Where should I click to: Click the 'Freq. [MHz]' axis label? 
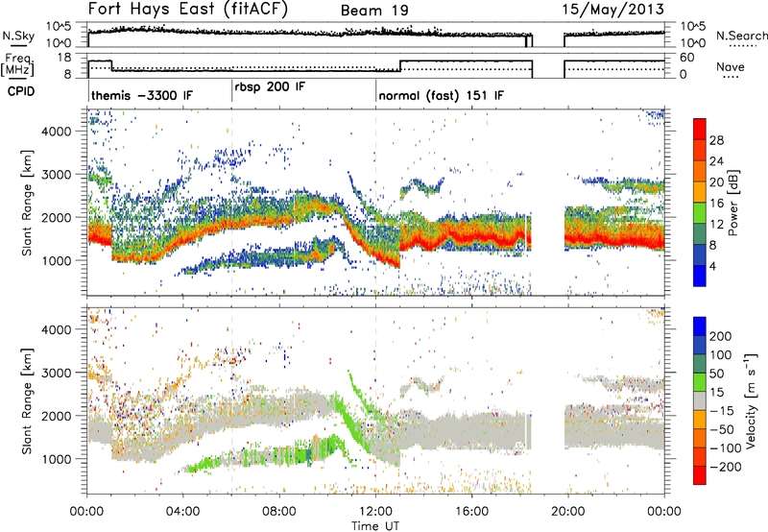[17, 64]
